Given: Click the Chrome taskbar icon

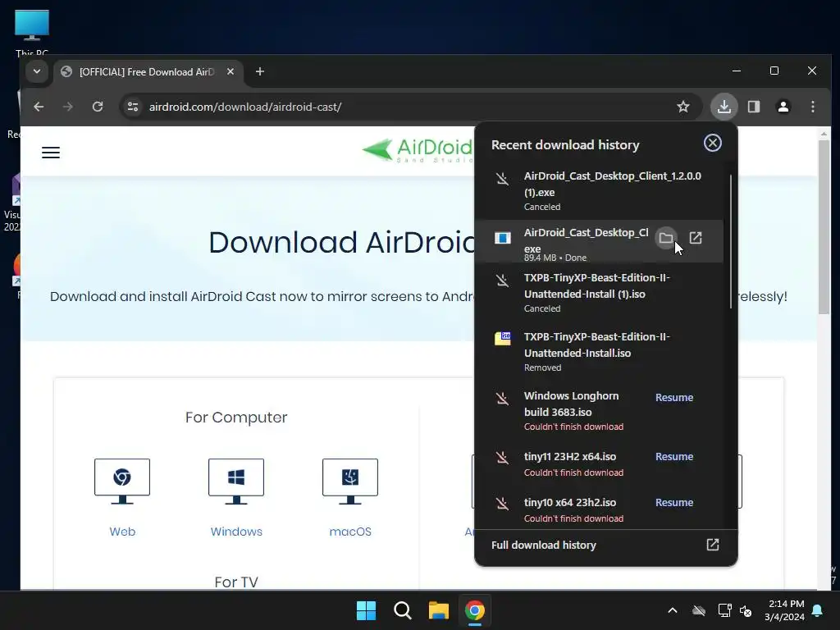Looking at the screenshot, I should tap(475, 610).
